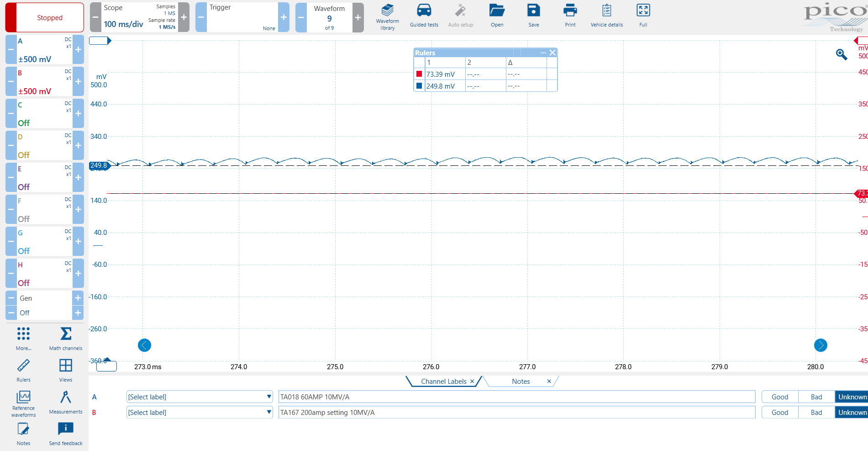Open channel A settings panel
This screenshot has height=451, width=868.
pyautogui.click(x=44, y=49)
